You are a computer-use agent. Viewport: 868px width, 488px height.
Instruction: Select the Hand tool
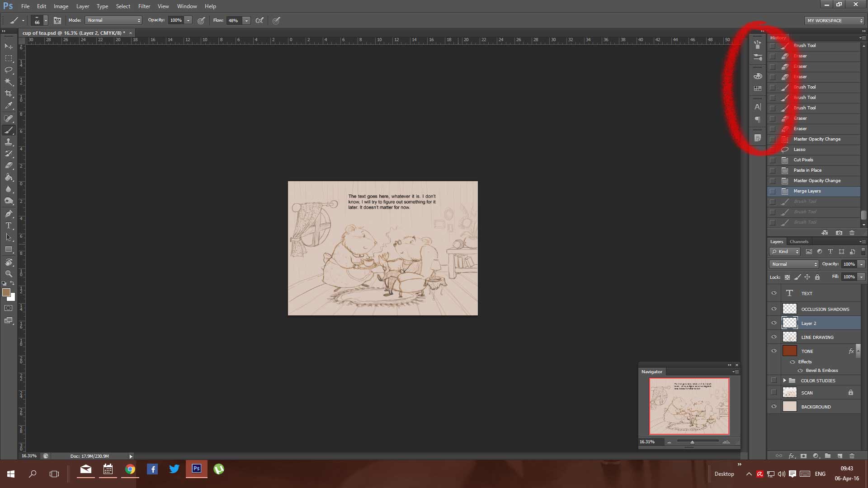point(9,262)
